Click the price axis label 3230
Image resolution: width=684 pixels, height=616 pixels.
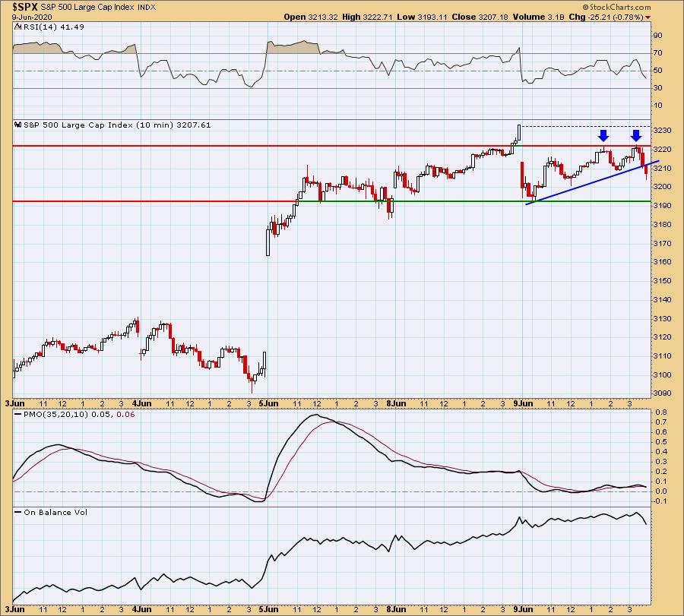pyautogui.click(x=662, y=131)
